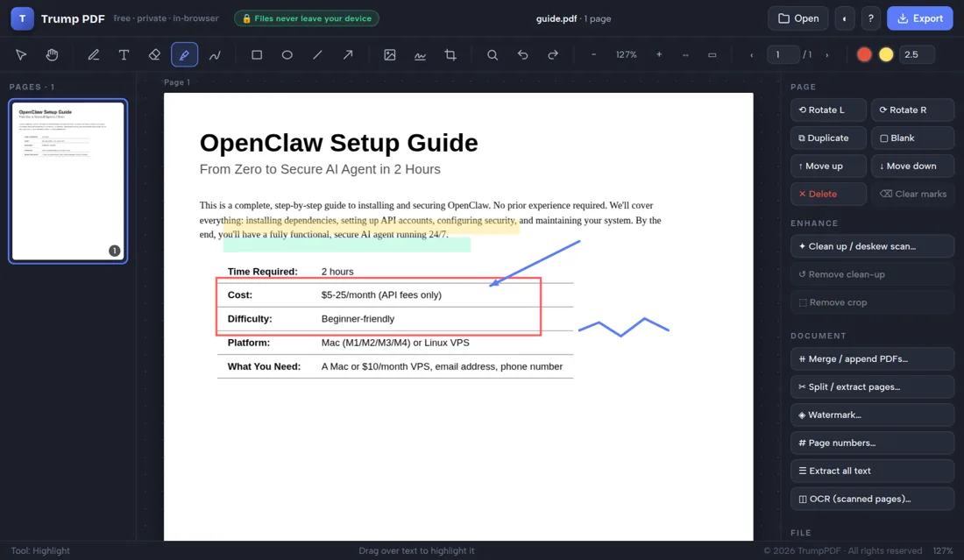Duplicate the current page
Screen dimensions: 964x560
(x=828, y=138)
